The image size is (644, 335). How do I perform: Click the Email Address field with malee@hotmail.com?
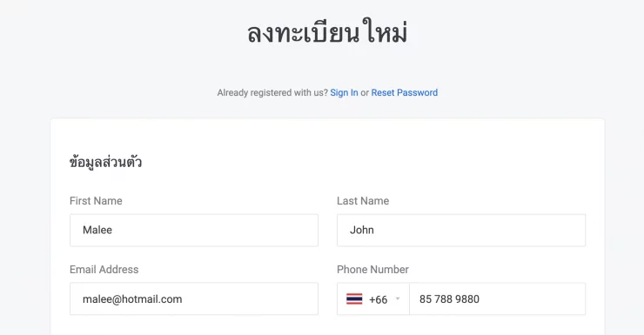click(x=194, y=298)
